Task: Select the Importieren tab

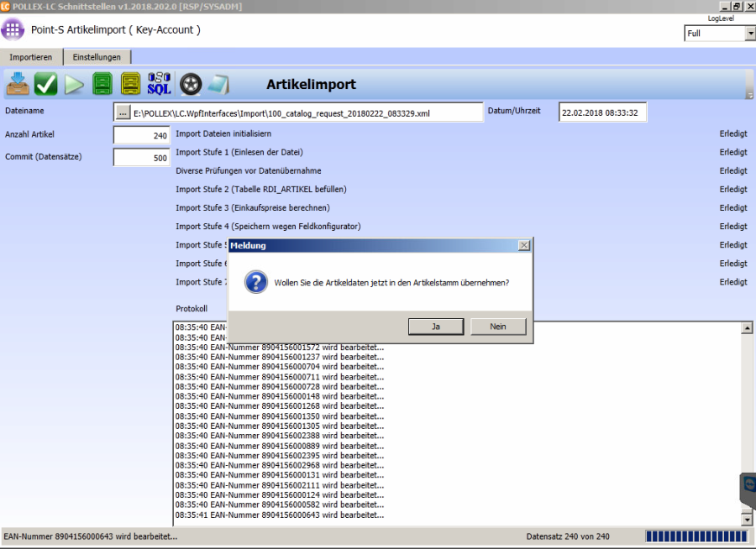Action: 31,57
